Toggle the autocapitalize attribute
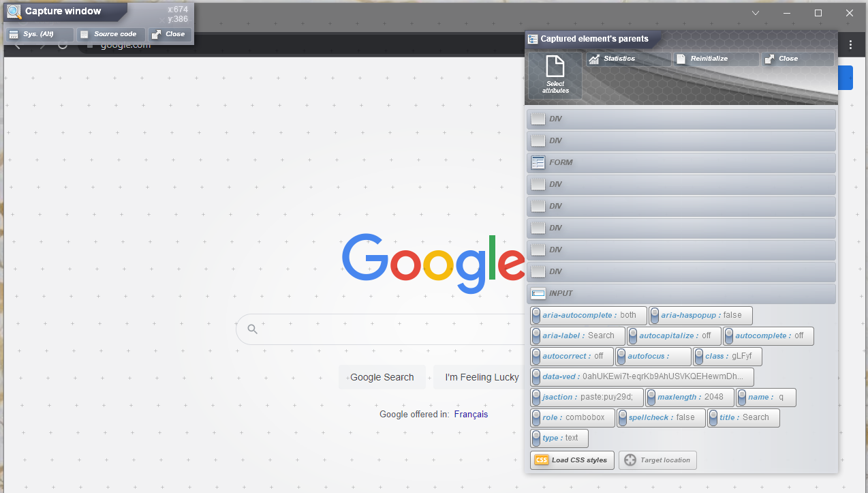868x493 pixels. click(x=674, y=336)
